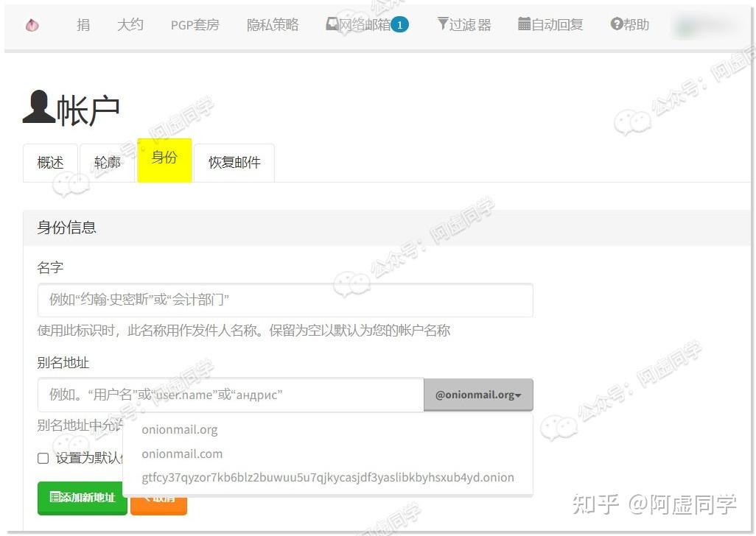The width and height of the screenshot is (756, 536).
Task: Switch to the 概述 tab
Action: 49,162
